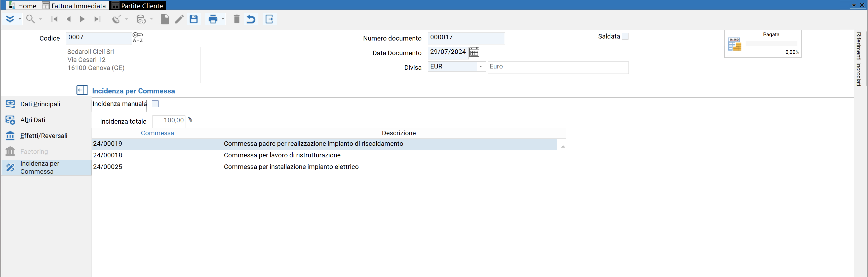Click the Descrizione column header
Screen dimensions: 868x277
pyautogui.click(x=399, y=133)
